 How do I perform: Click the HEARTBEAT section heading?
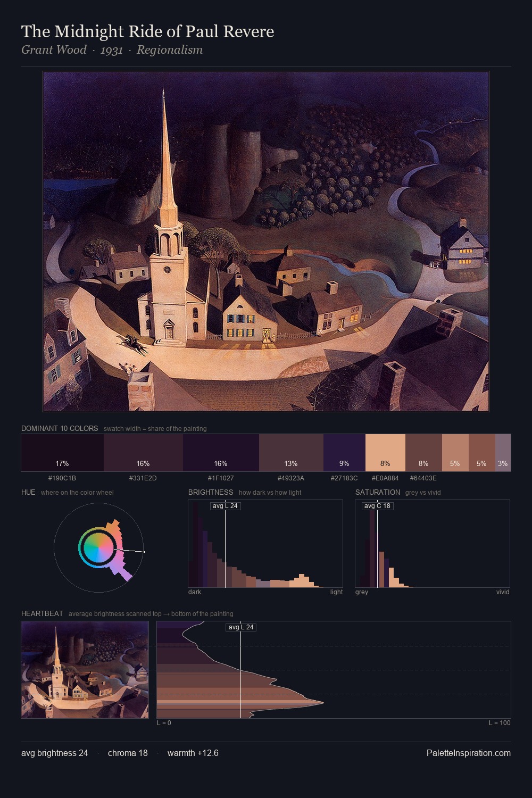pyautogui.click(x=42, y=613)
